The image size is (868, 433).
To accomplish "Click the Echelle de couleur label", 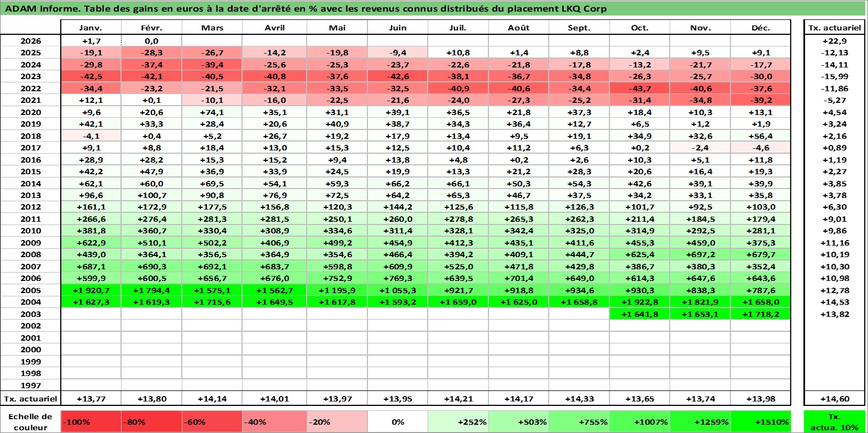I will [x=30, y=421].
